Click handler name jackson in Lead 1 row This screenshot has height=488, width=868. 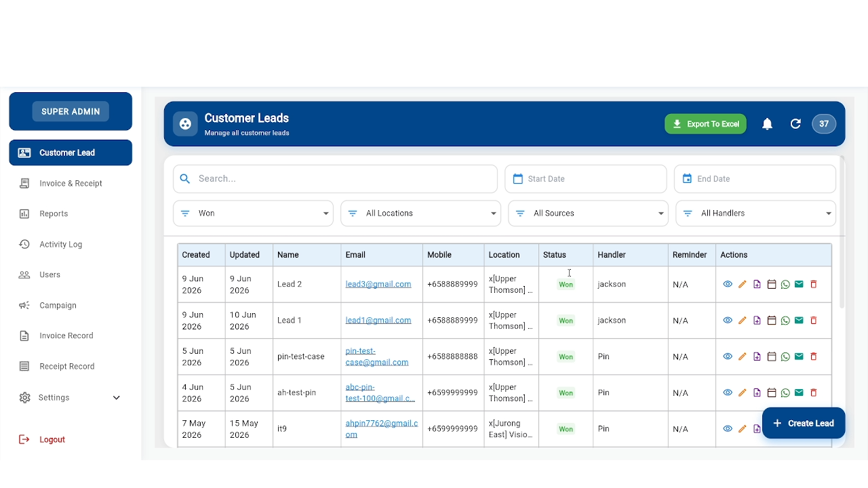[x=612, y=321]
